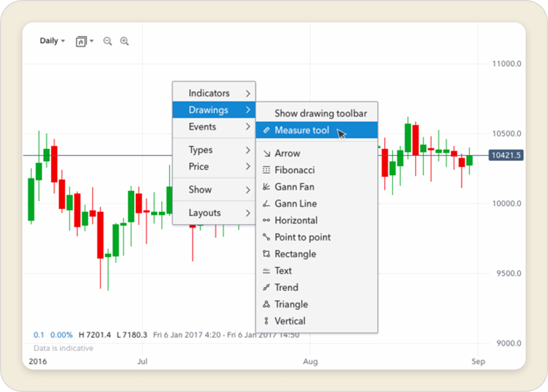Open the Show submenu
The height and width of the screenshot is (392, 548).
point(214,190)
